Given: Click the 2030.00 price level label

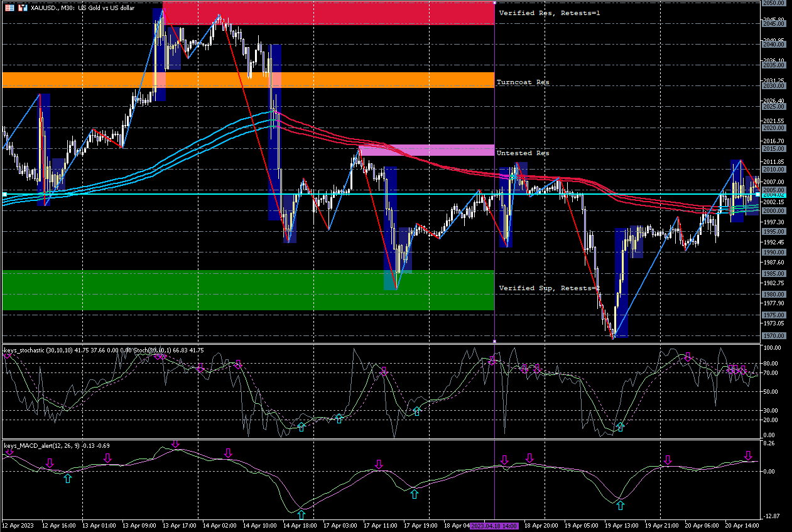Looking at the screenshot, I should pyautogui.click(x=775, y=86).
